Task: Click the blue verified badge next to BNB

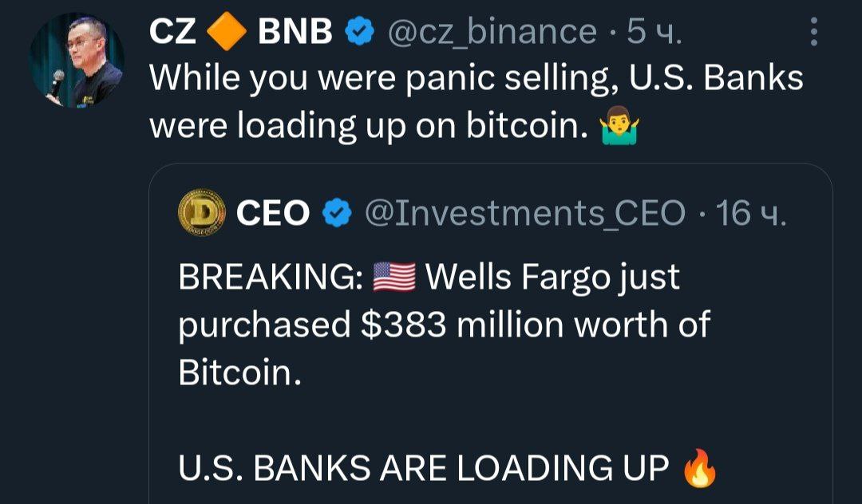Action: coord(358,32)
